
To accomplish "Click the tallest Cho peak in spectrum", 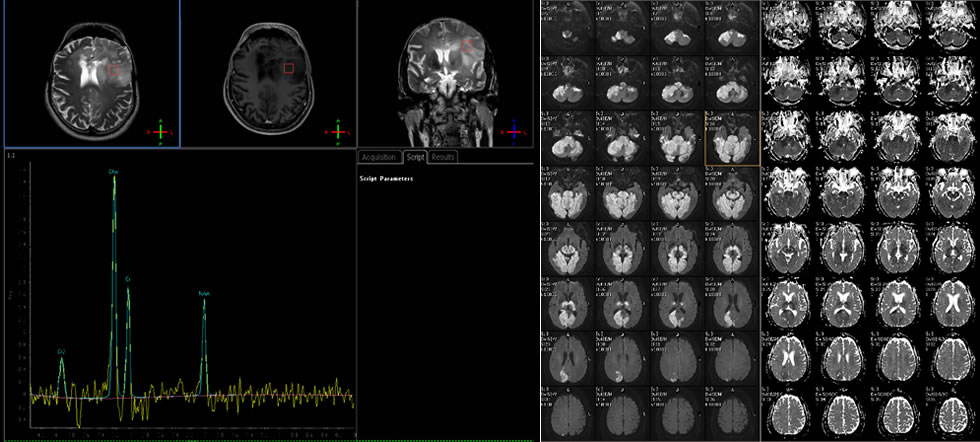I will (x=113, y=180).
